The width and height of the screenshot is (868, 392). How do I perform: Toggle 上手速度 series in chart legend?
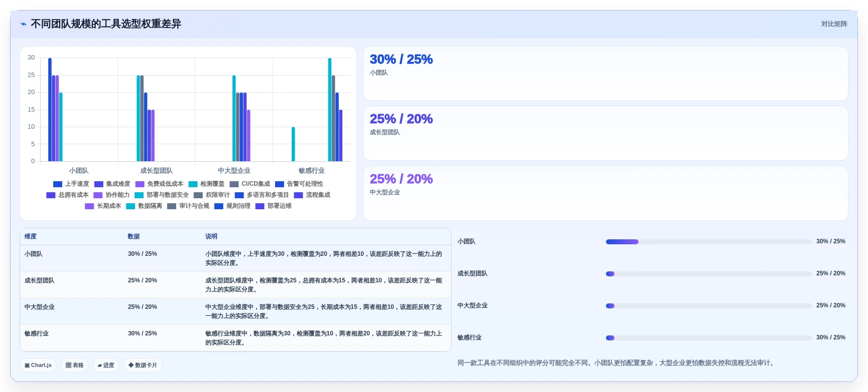(71, 184)
